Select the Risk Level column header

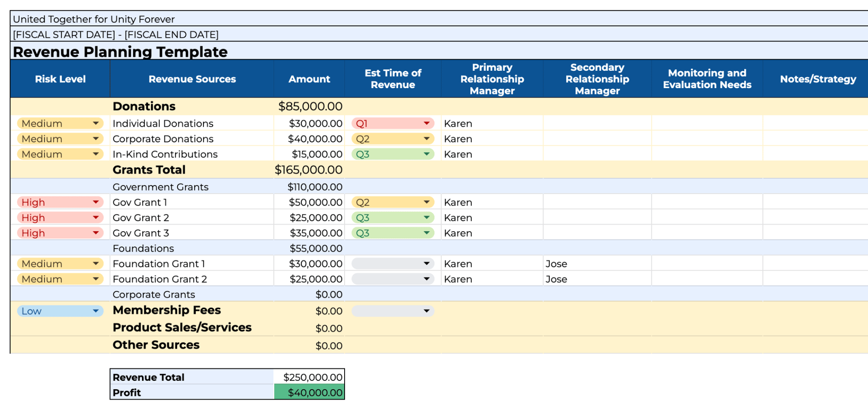[x=60, y=79]
